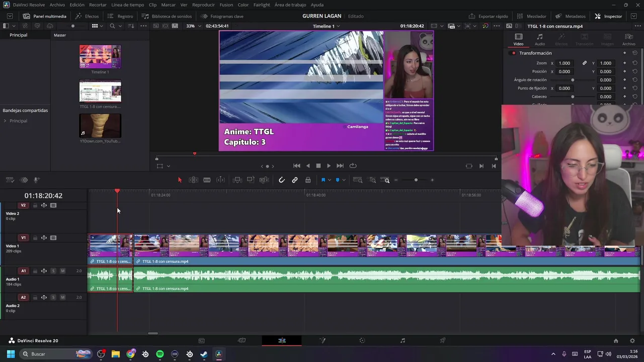Viewport: 644px width, 362px height.
Task: Open media pool sort options
Action: [131, 26]
